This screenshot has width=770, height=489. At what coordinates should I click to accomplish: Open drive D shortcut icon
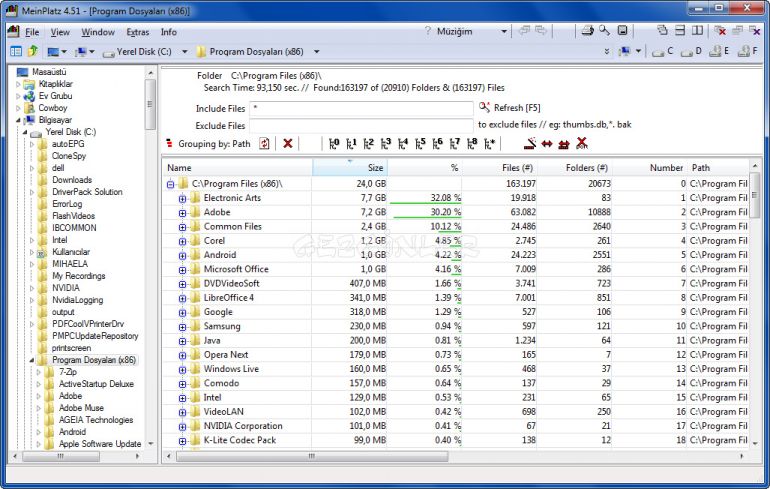coord(691,51)
